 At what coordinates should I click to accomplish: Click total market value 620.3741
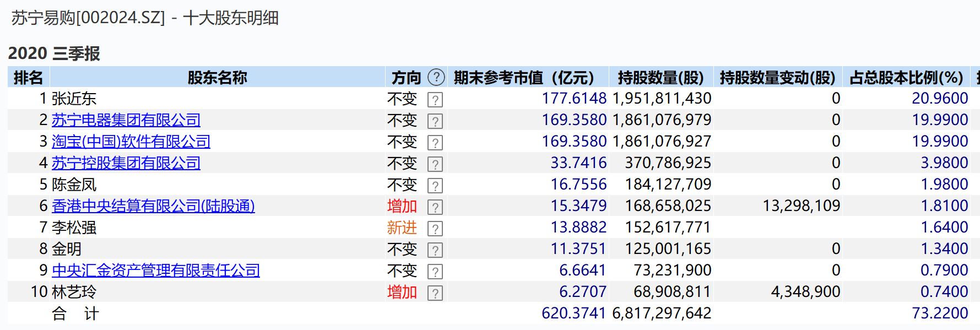coord(574,313)
